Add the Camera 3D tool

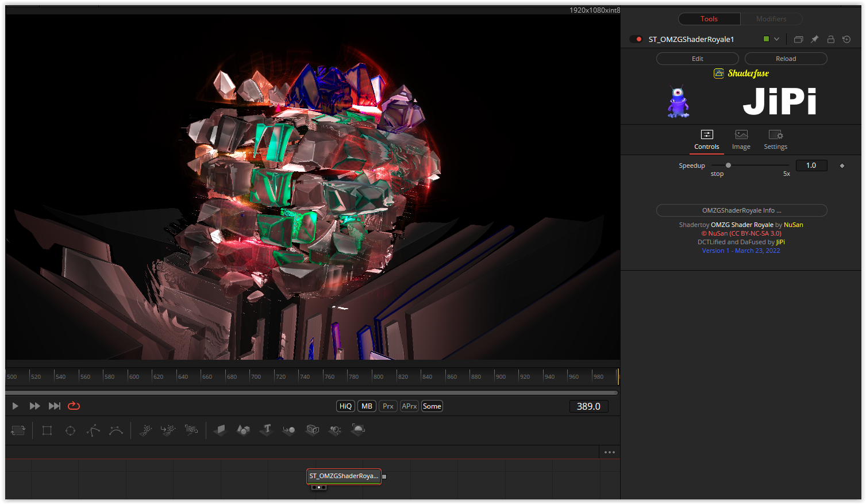click(312, 430)
